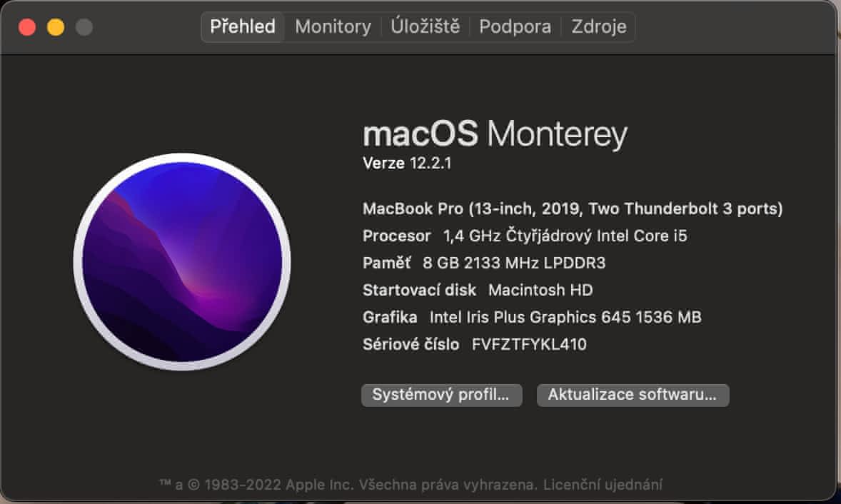Image resolution: width=841 pixels, height=504 pixels.
Task: Click the MacBook Pro model name line
Action: [573, 209]
